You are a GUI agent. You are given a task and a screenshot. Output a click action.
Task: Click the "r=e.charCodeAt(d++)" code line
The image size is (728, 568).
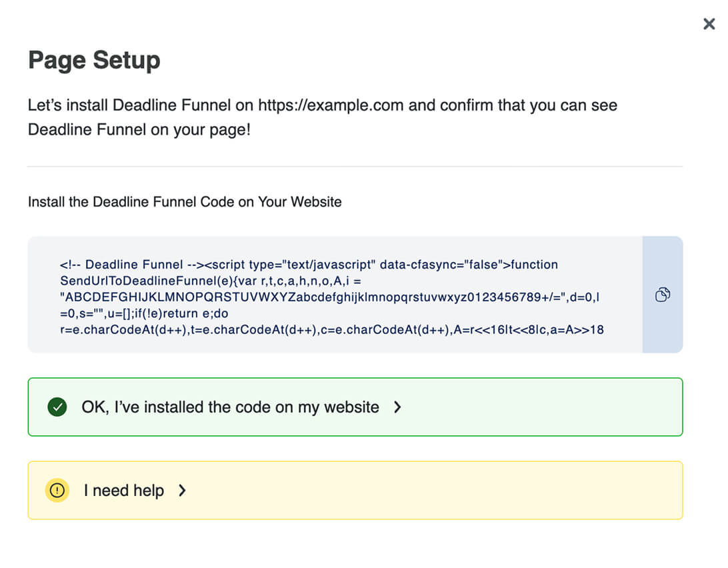[332, 330]
